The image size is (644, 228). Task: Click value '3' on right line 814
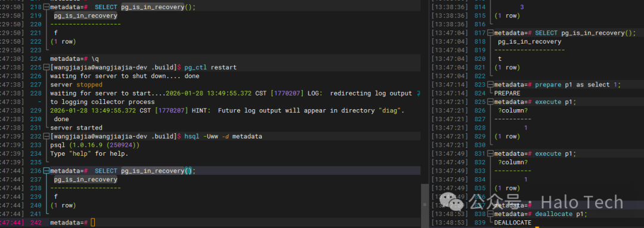[522, 7]
